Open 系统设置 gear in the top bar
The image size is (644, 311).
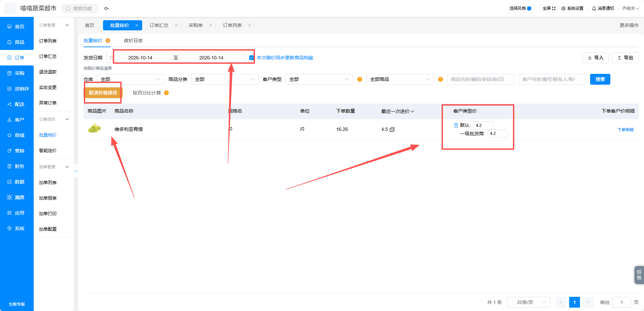point(563,8)
